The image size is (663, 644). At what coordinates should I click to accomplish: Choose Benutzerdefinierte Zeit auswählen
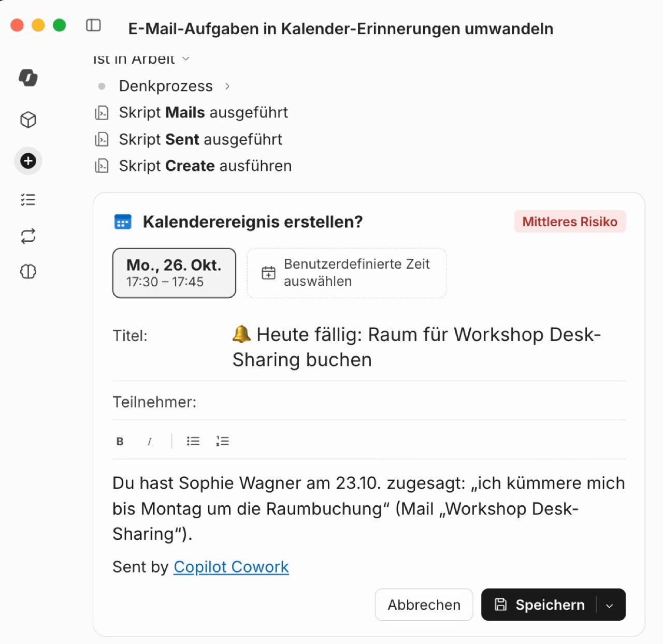[x=347, y=273]
